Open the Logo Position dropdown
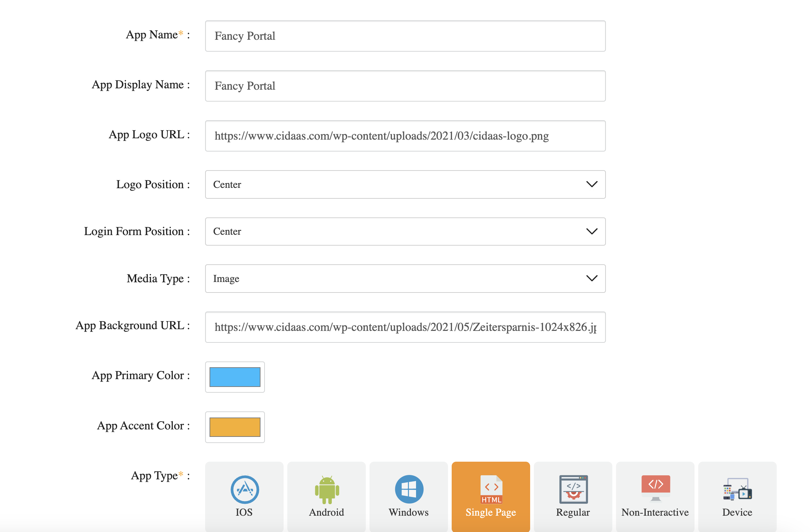This screenshot has width=811, height=532. coord(405,184)
